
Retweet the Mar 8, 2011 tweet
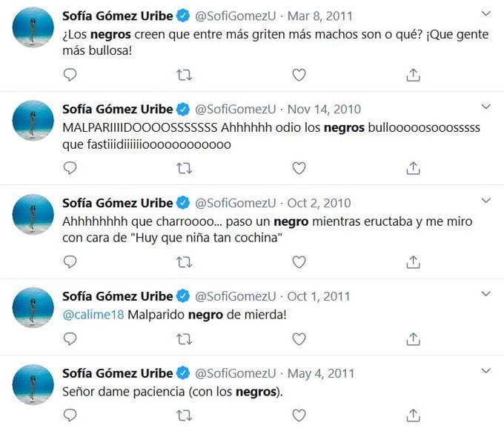(x=185, y=75)
